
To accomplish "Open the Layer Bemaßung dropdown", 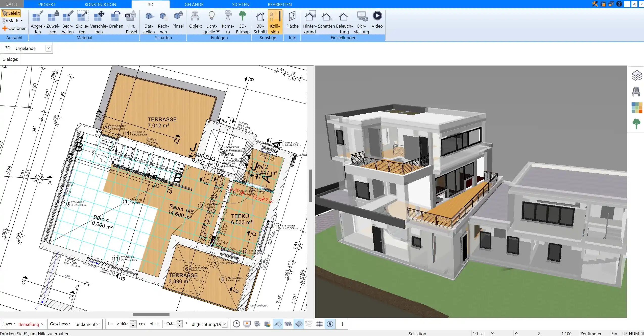I will coord(43,324).
